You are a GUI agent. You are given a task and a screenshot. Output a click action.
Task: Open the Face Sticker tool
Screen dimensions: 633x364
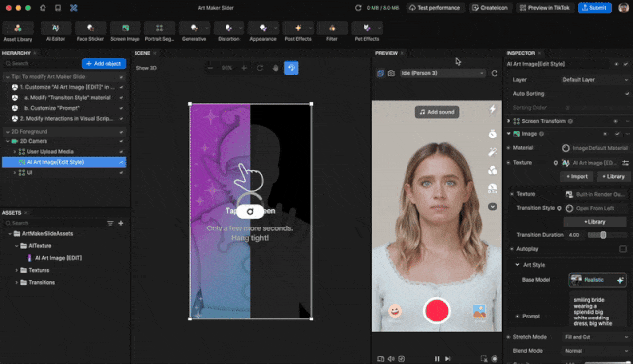point(90,32)
